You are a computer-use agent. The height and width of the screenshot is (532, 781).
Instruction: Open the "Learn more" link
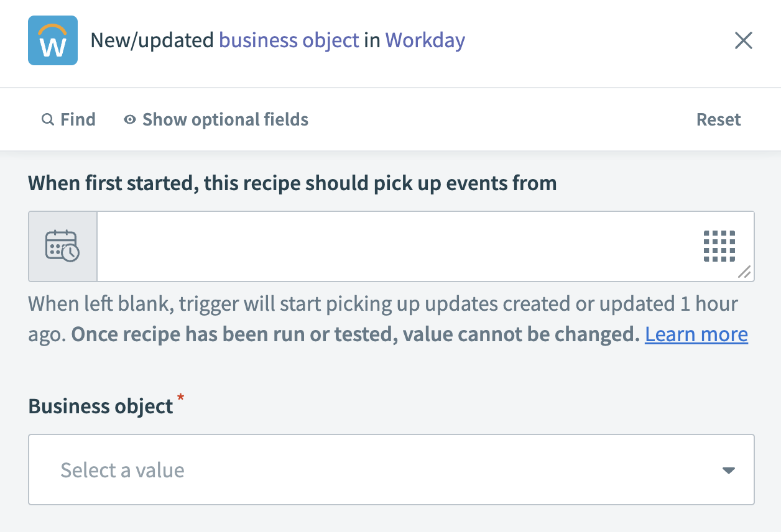pos(696,334)
